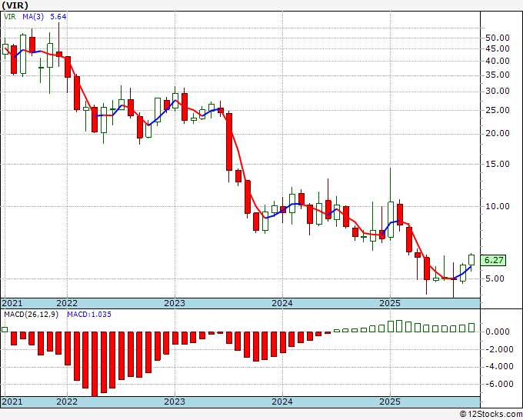Click the 40.00 price axis label
This screenshot has width=523, height=420.
(498, 61)
